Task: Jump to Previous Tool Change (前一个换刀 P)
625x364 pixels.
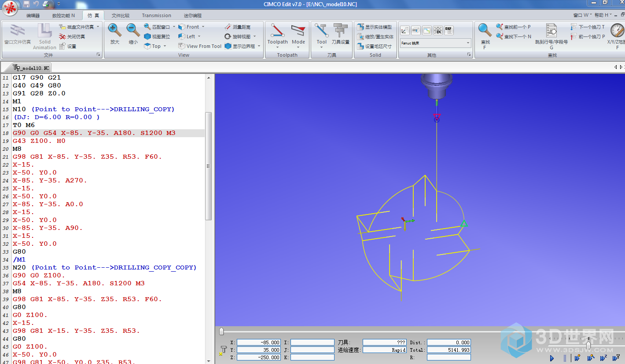Action: click(587, 36)
